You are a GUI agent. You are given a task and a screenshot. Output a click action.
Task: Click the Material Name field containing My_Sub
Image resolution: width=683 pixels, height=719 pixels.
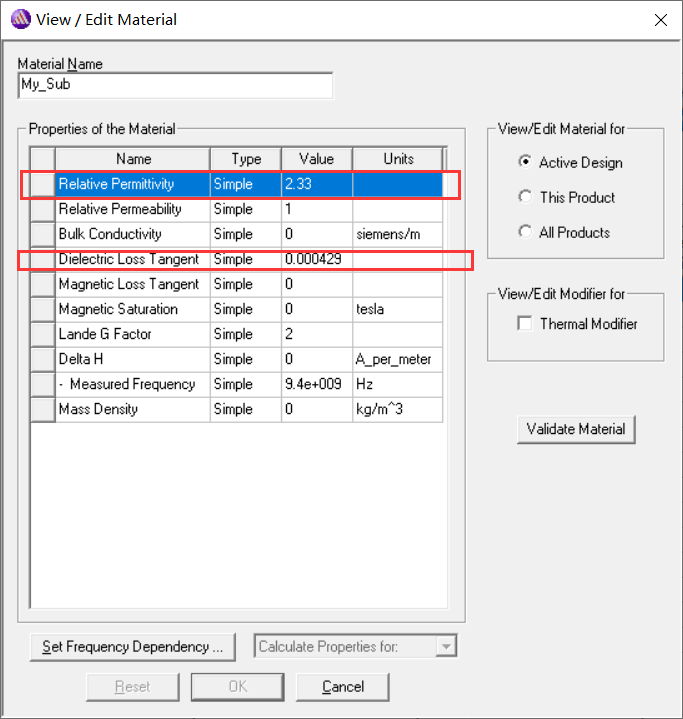(x=175, y=85)
